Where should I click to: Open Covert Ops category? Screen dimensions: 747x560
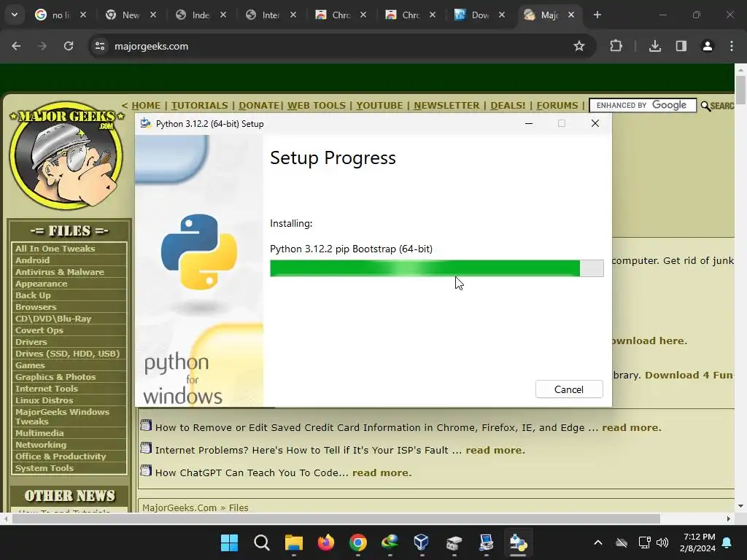click(x=39, y=330)
